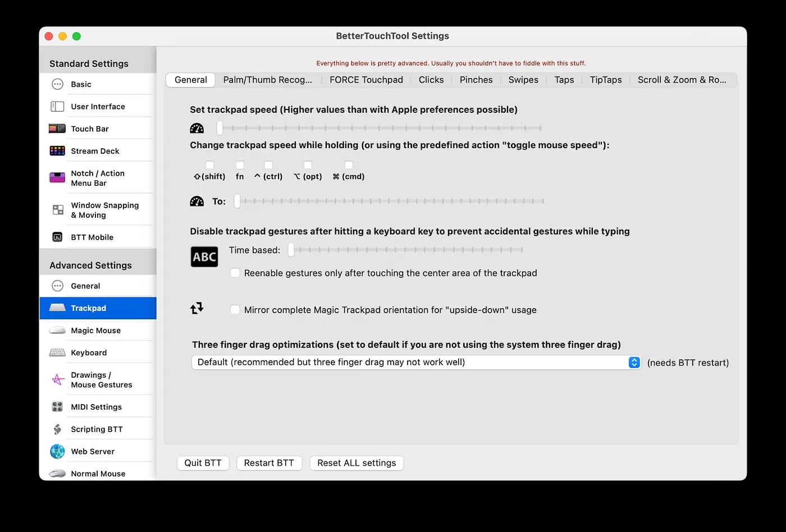Viewport: 786px width, 532px height.
Task: Switch to the FORCE Touchpad tab
Action: (366, 80)
